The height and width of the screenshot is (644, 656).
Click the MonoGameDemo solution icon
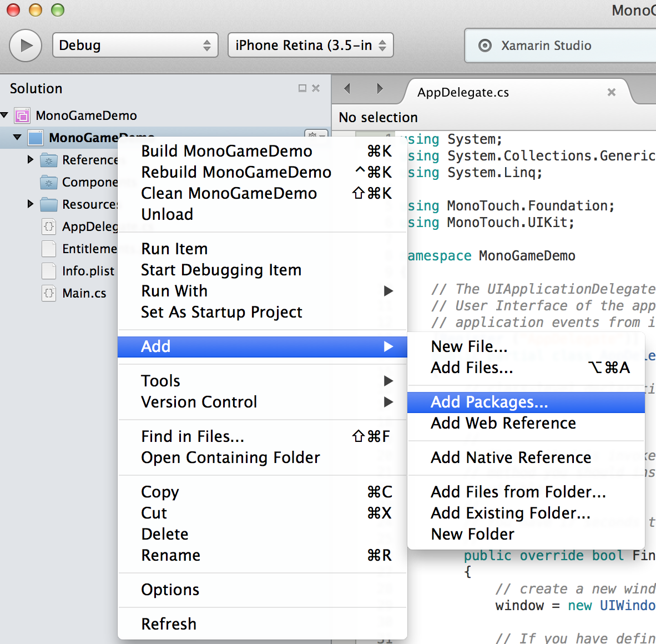[x=22, y=115]
